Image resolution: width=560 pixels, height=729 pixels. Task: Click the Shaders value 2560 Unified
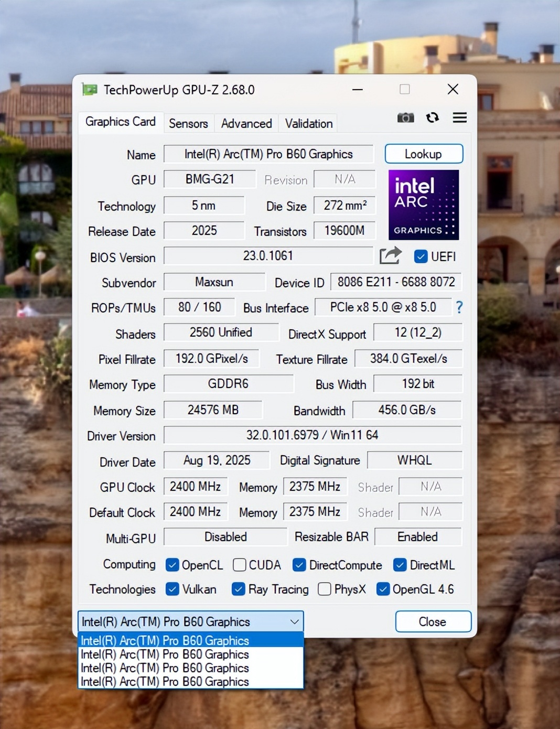pyautogui.click(x=221, y=333)
